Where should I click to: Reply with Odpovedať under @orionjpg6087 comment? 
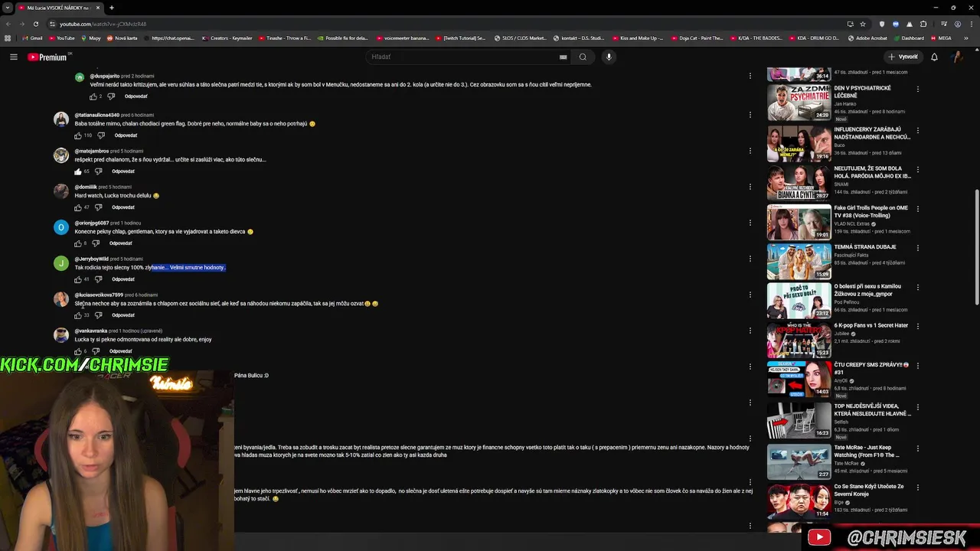point(120,243)
